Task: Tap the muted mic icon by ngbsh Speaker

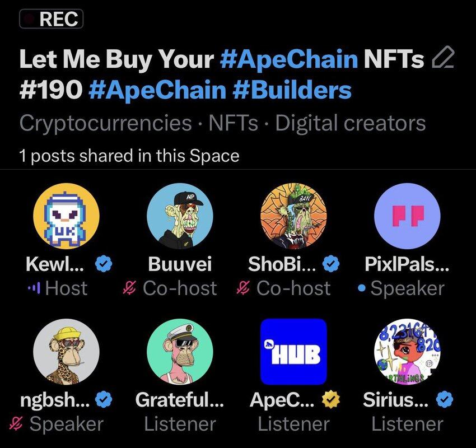Action: [x=17, y=424]
